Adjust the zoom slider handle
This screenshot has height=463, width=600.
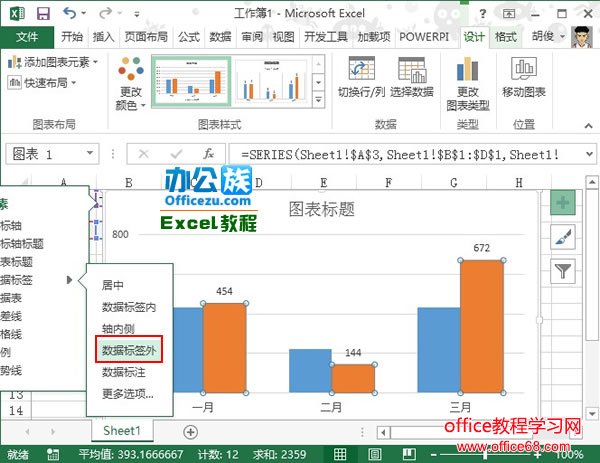tap(485, 455)
